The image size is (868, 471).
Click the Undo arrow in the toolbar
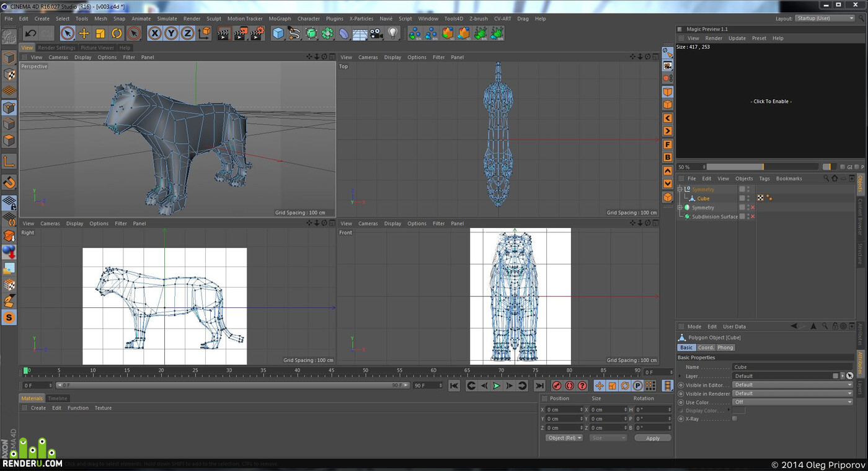[x=30, y=33]
